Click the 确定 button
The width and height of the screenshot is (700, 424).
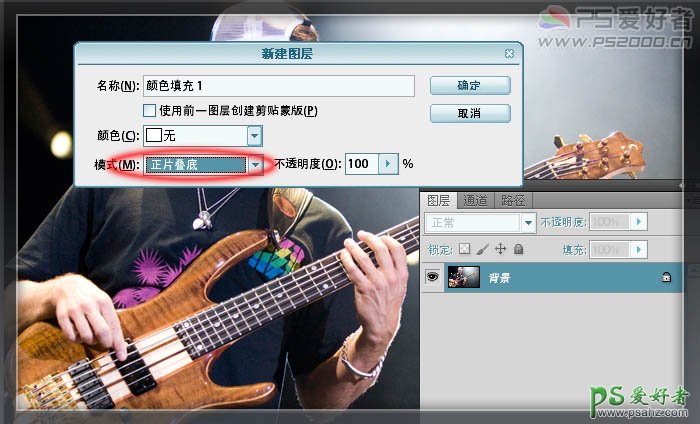469,86
